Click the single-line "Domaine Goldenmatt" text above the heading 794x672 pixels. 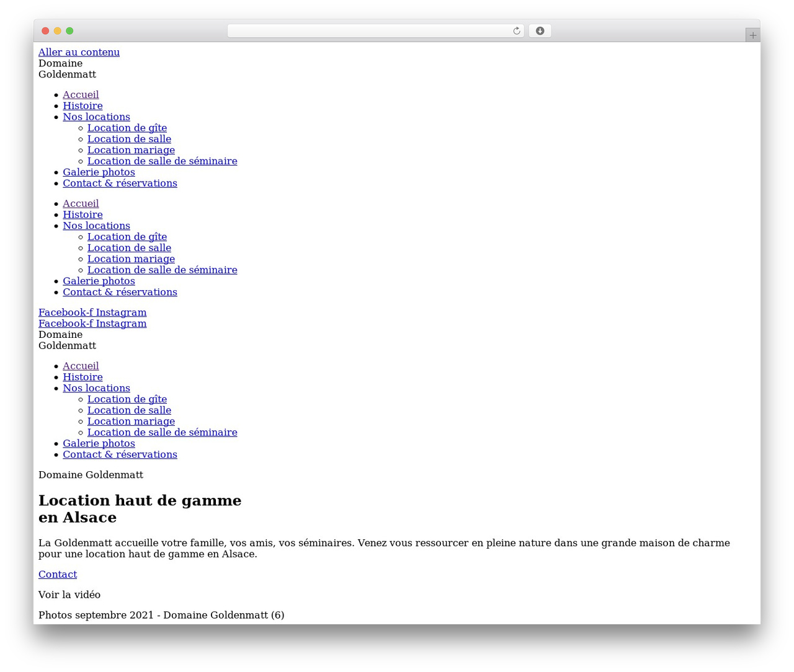click(x=91, y=475)
